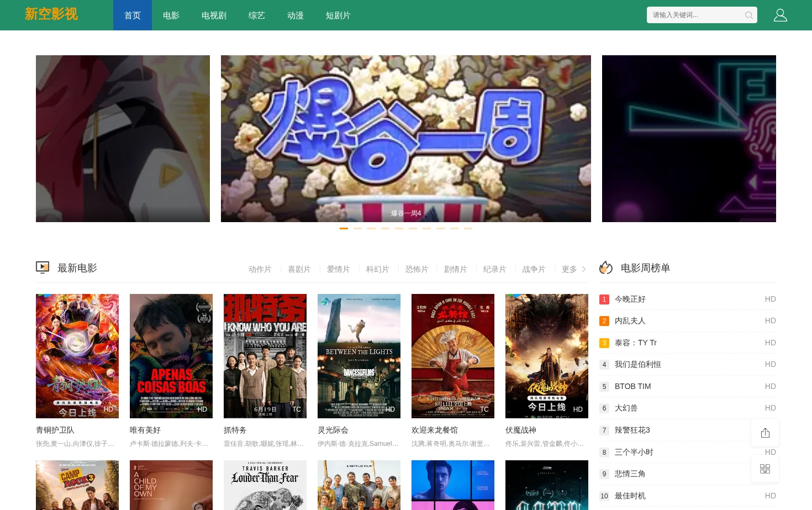Open the QR code floating button
This screenshot has width=812, height=510.
765,469
